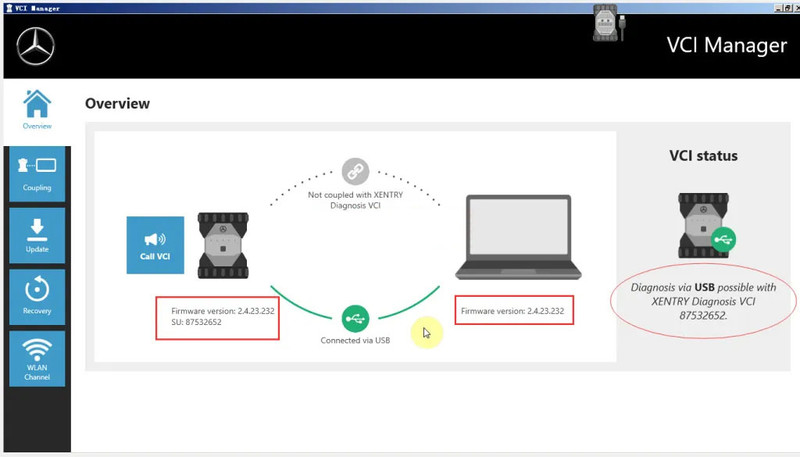Click the gray chain link coupling icon
800x457 pixels.
[355, 171]
